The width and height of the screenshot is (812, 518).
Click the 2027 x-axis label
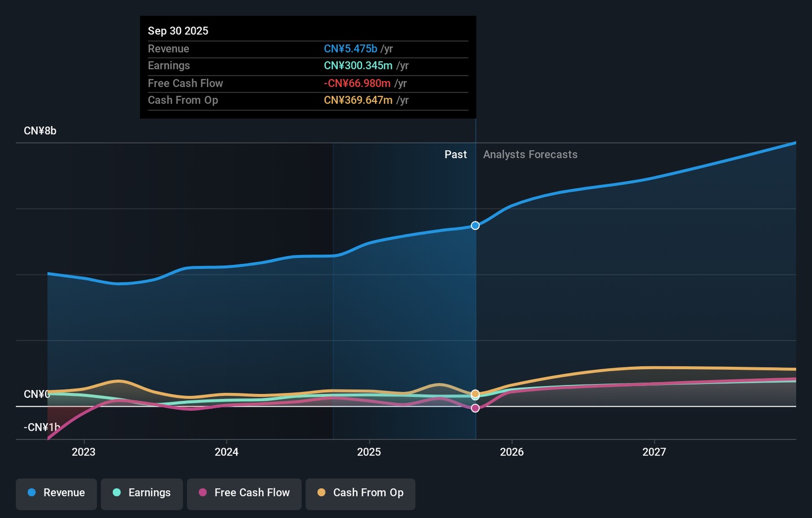coord(654,452)
